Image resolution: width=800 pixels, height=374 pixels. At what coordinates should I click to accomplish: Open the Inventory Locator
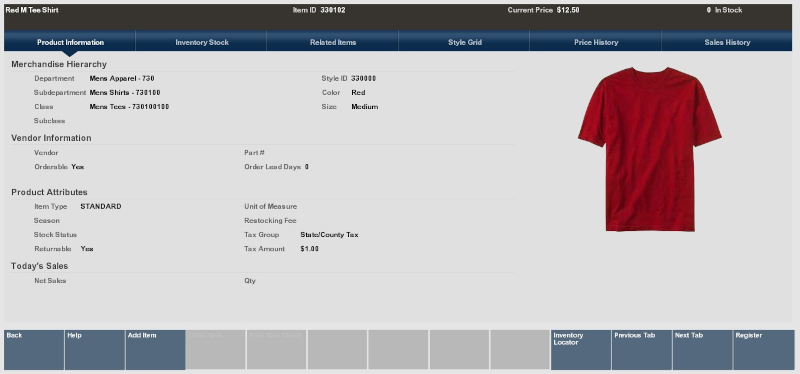(581, 350)
